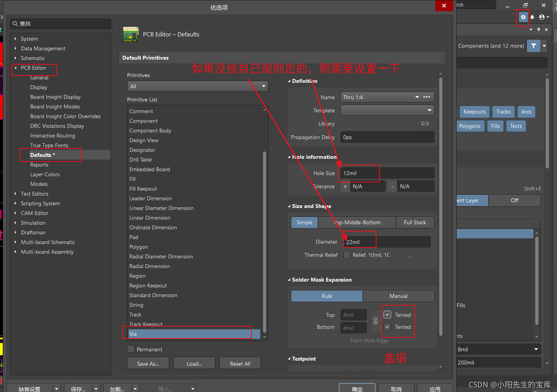Image resolution: width=557 pixels, height=392 pixels.
Task: Click the 取消 cancel button
Action: [396, 388]
